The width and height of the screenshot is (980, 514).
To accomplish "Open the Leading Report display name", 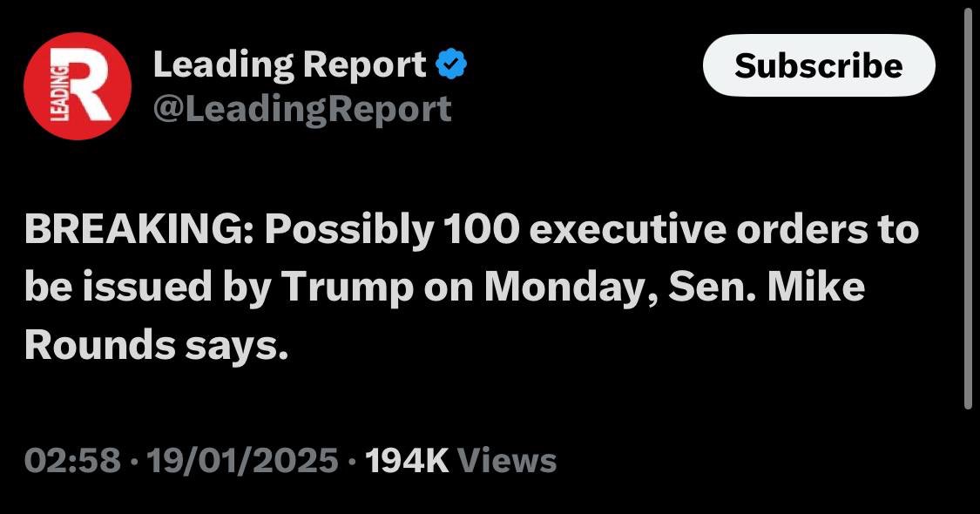I will [x=289, y=64].
